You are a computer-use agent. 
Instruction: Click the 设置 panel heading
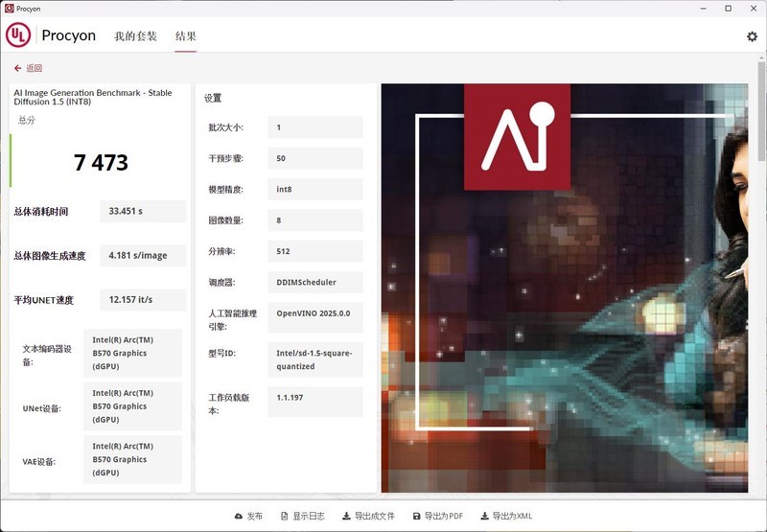(213, 98)
